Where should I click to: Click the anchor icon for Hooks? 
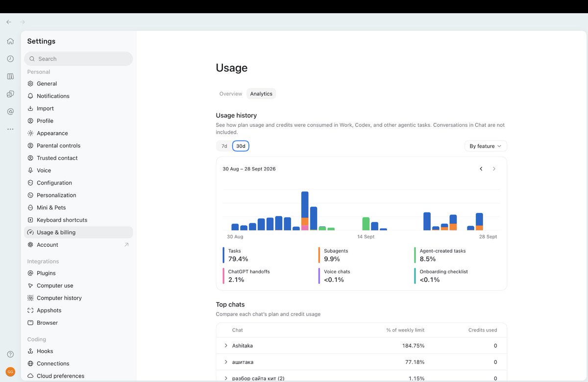coord(30,351)
